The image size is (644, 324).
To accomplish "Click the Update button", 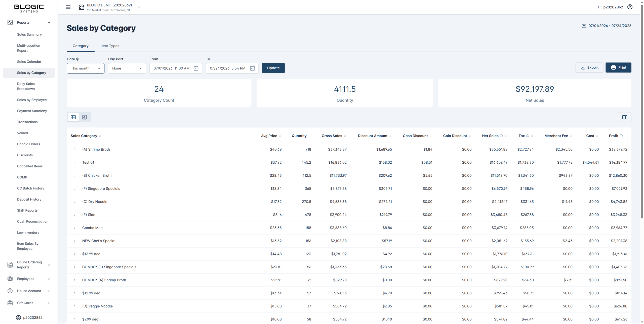I will tap(273, 68).
